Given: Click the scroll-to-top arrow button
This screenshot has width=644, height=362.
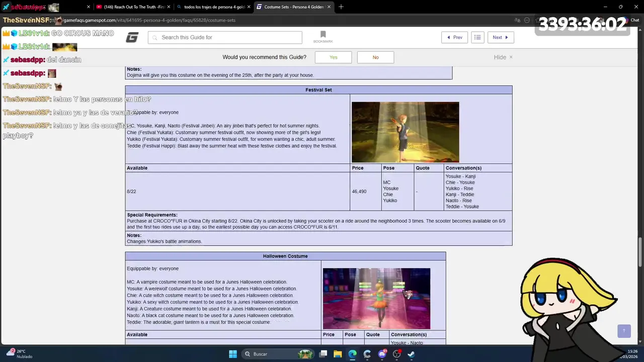Looking at the screenshot, I should click(x=624, y=331).
